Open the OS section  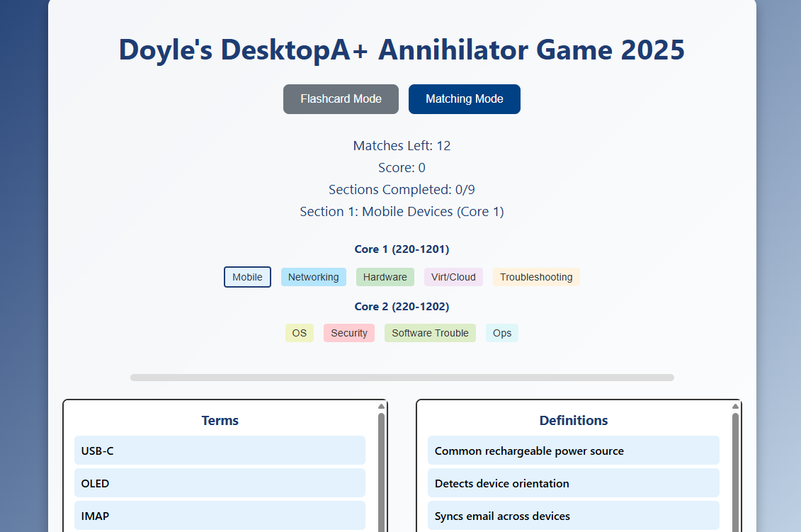point(300,333)
